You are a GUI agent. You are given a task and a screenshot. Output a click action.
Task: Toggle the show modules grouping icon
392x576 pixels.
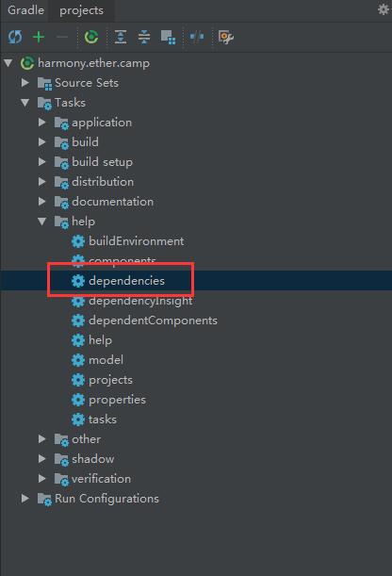[168, 37]
